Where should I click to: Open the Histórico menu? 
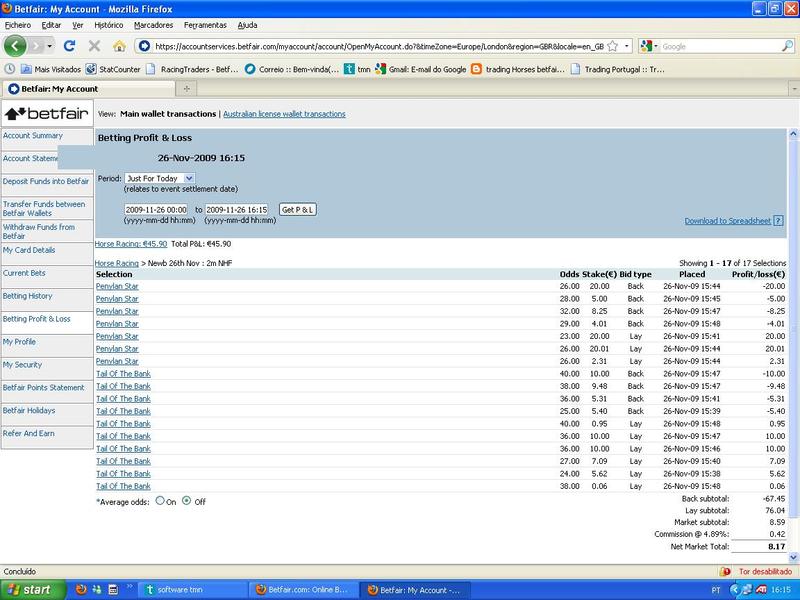click(x=109, y=25)
